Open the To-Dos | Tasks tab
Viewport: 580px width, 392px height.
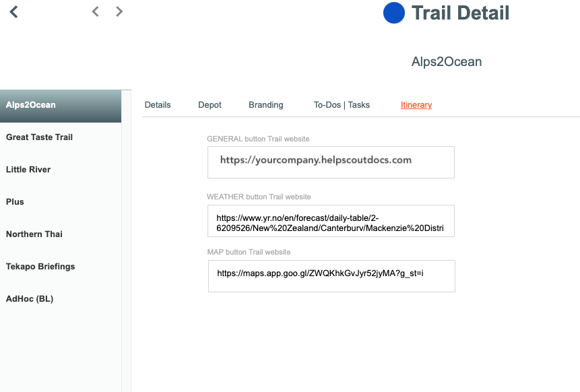coord(342,105)
